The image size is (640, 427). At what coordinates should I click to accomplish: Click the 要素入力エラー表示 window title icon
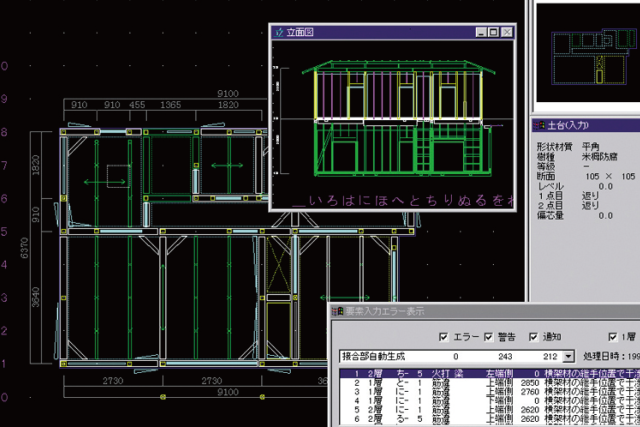pyautogui.click(x=339, y=311)
